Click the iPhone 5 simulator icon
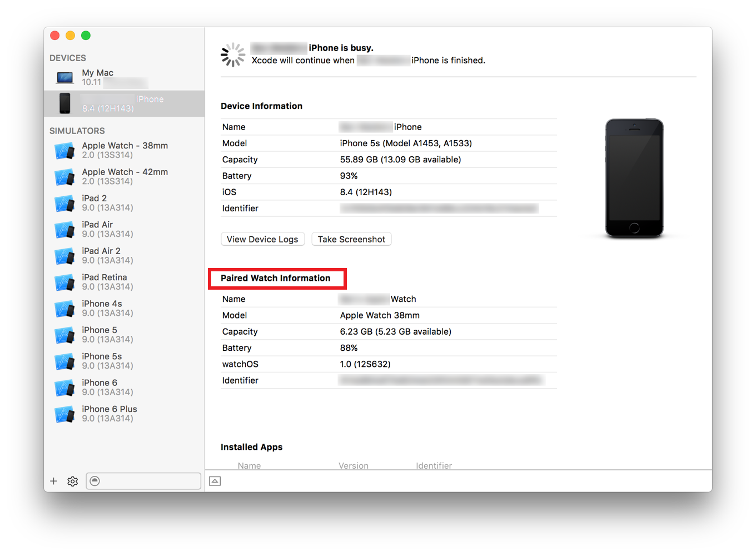The height and width of the screenshot is (556, 756). coord(65,335)
